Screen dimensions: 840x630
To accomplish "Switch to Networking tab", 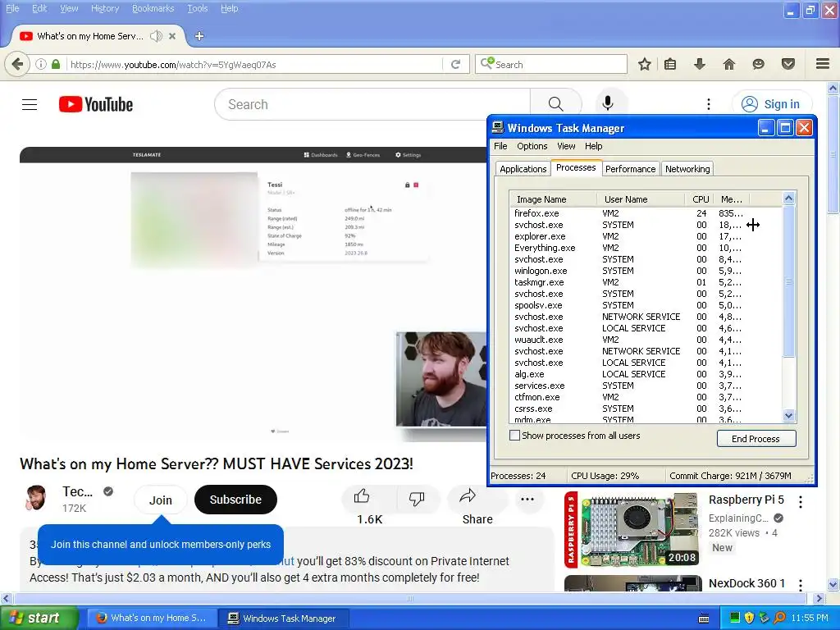I will 687,169.
